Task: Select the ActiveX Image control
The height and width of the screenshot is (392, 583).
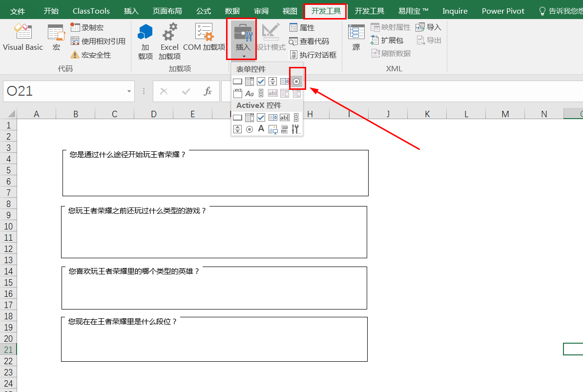Action: 272,129
